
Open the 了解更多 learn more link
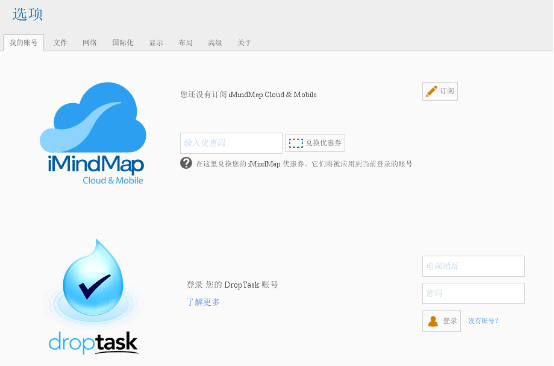tap(203, 302)
